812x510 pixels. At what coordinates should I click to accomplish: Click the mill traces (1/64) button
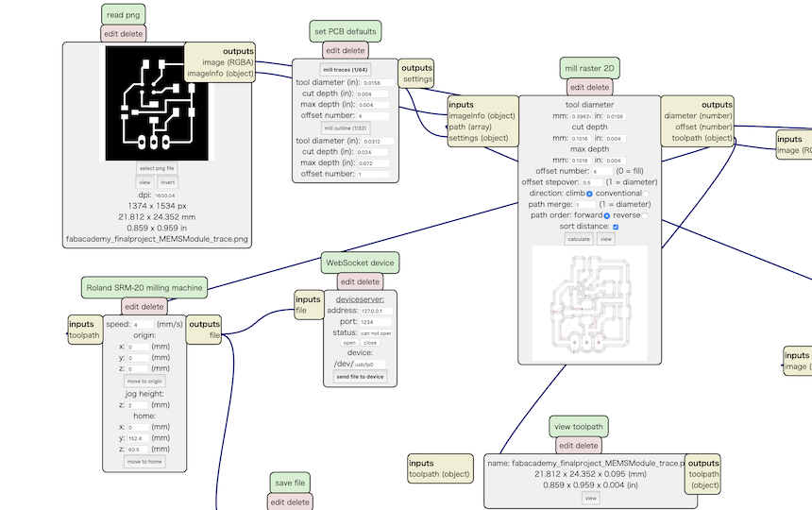(345, 69)
